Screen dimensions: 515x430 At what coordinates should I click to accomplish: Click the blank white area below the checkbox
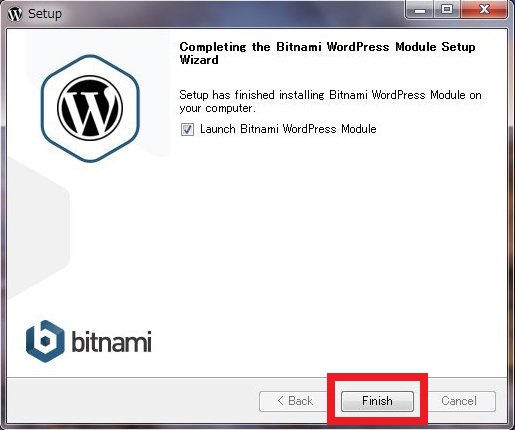(x=333, y=250)
